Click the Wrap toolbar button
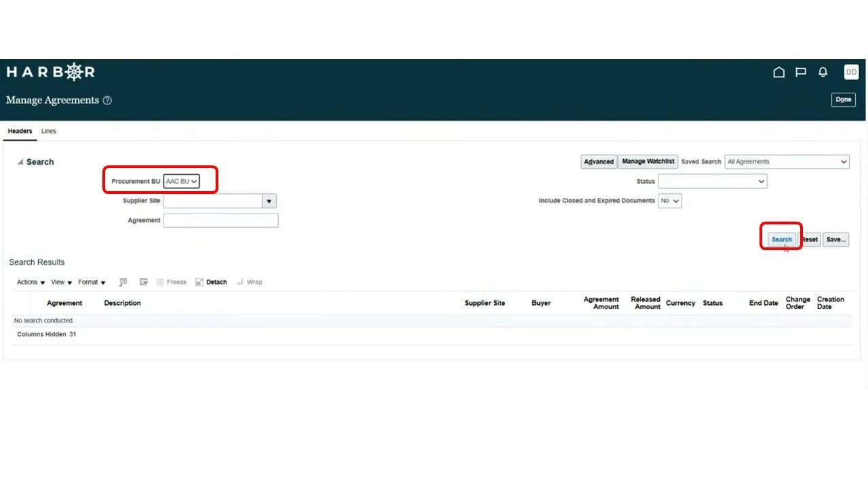 click(250, 282)
